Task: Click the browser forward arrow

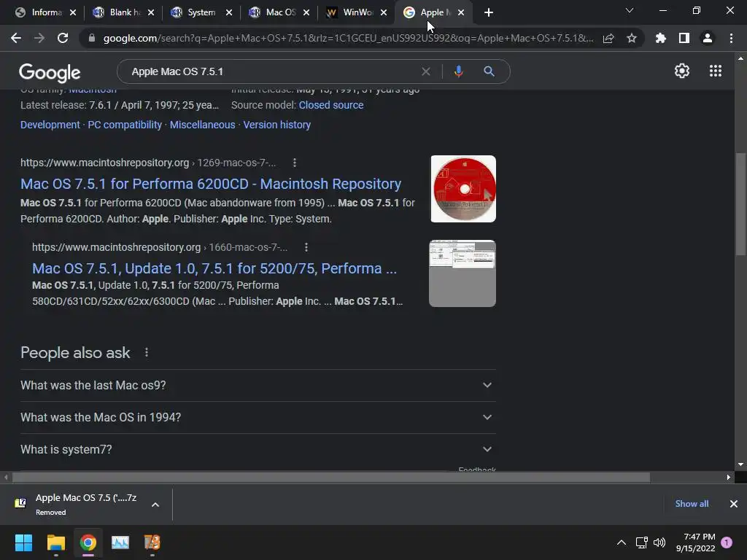Action: coord(39,38)
